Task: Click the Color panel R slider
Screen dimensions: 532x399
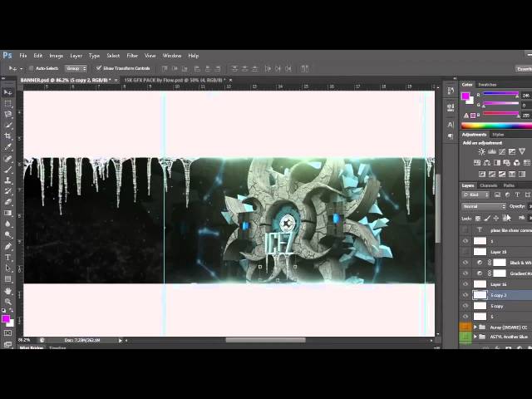Action: (x=500, y=94)
